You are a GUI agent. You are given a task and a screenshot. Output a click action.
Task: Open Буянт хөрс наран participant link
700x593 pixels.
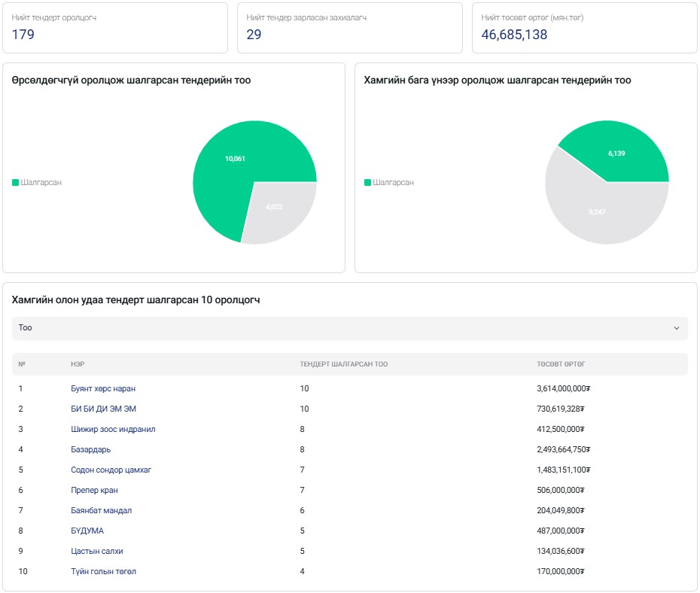click(103, 388)
